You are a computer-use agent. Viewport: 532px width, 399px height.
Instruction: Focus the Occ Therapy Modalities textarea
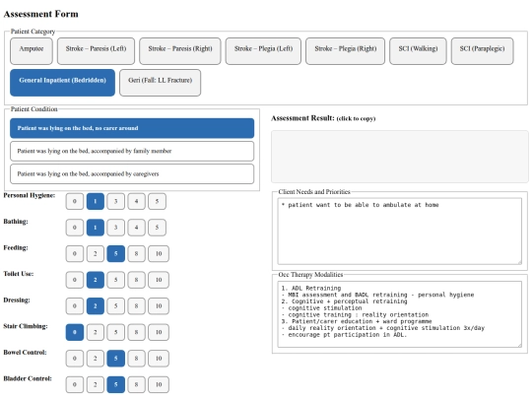tap(400, 314)
